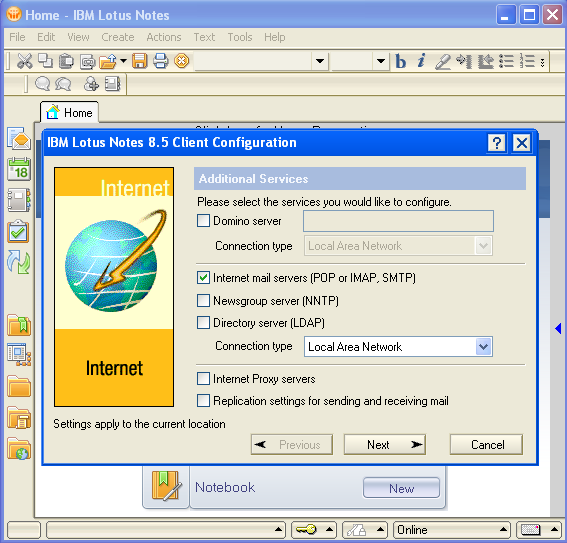Click the bulleted list icon
Image resolution: width=567 pixels, height=543 pixels.
tap(506, 61)
